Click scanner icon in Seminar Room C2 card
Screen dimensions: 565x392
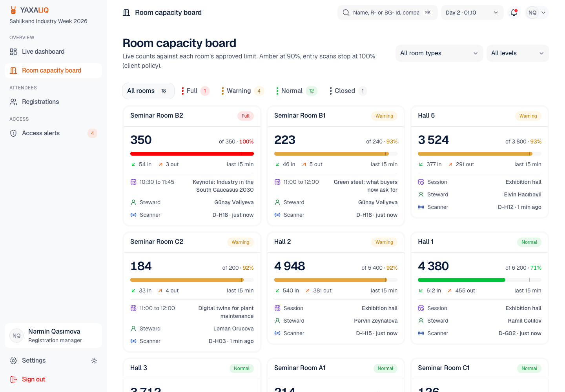coord(133,341)
